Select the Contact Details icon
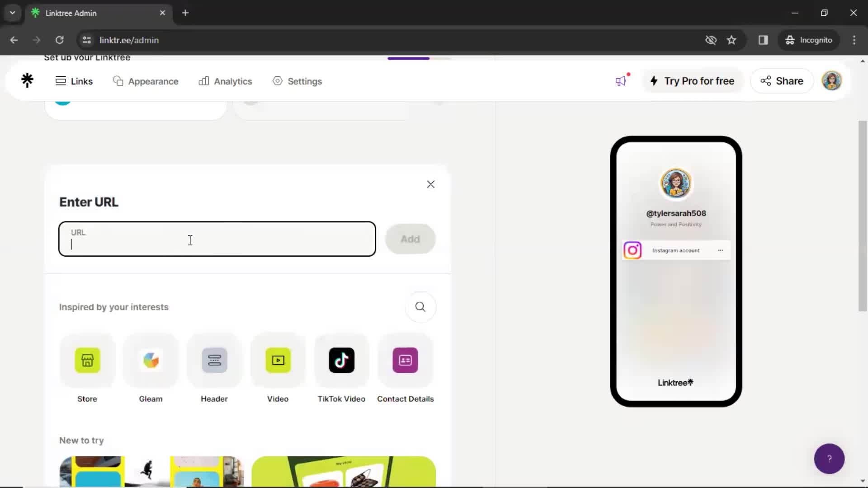 (405, 360)
